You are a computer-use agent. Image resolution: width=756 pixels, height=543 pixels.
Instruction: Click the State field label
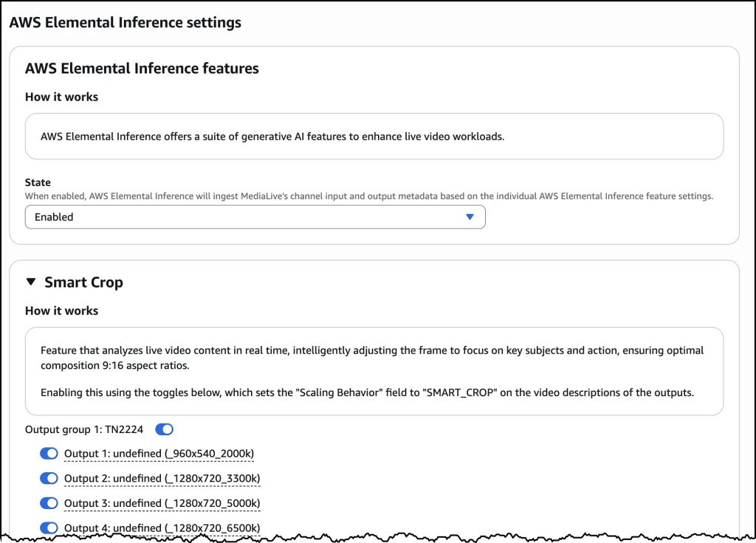tap(38, 182)
